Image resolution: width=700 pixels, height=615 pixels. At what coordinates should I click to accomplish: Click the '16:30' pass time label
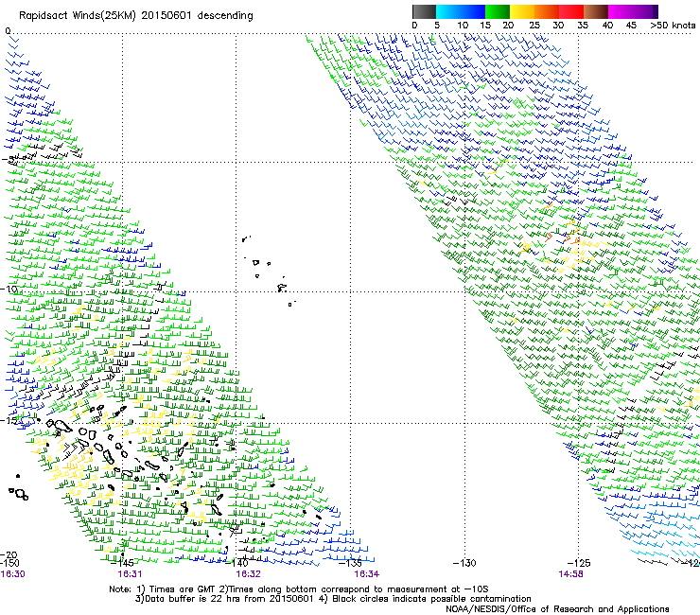[13, 574]
